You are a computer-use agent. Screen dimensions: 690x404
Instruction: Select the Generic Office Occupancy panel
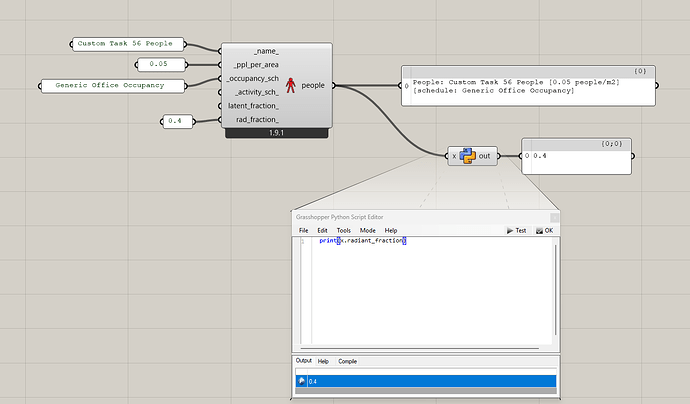(112, 86)
